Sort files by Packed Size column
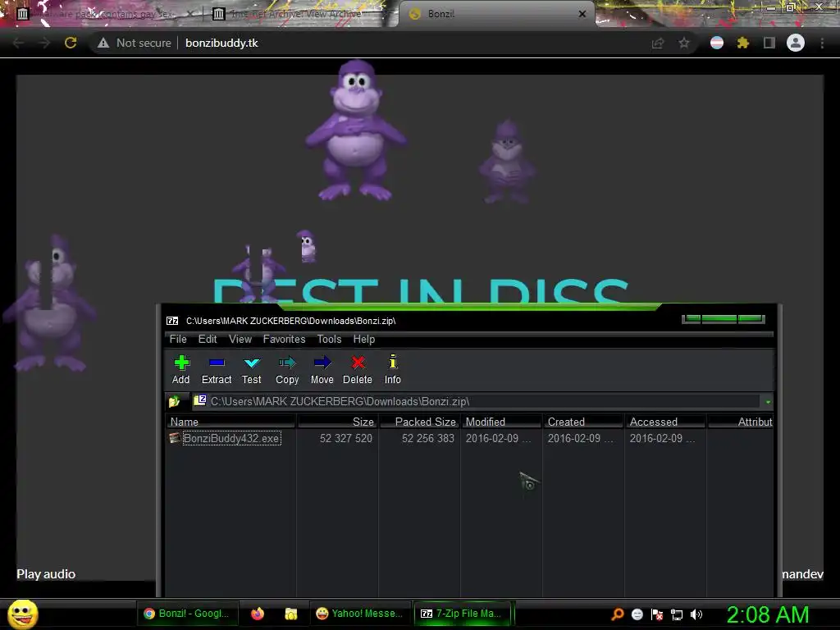The height and width of the screenshot is (630, 840). (419, 422)
